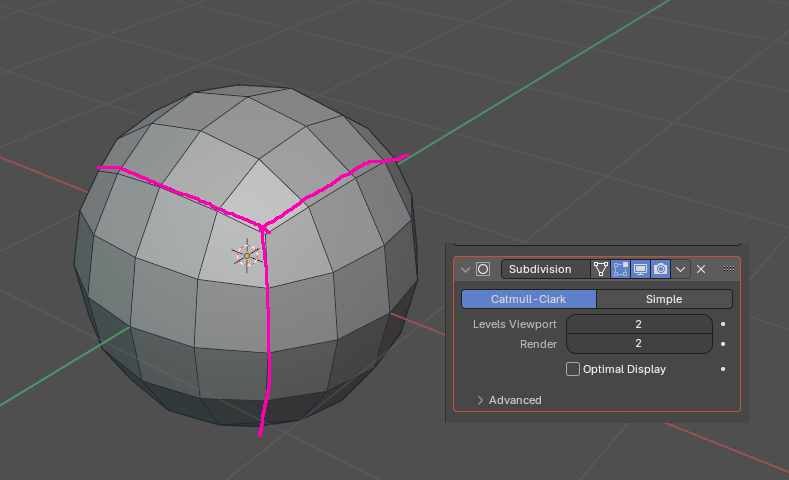Enable the Optimal Display checkbox
The image size is (789, 480).
click(x=573, y=369)
